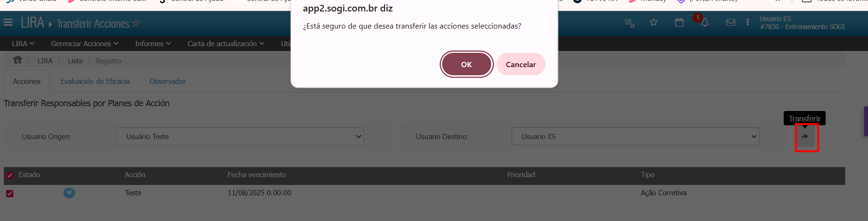The width and height of the screenshot is (868, 221).
Task: Confirm the transfer with OK
Action: point(466,64)
